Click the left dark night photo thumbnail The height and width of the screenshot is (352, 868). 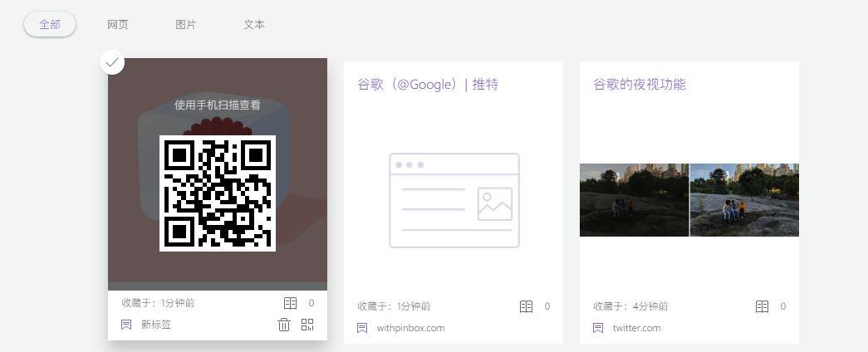(635, 200)
